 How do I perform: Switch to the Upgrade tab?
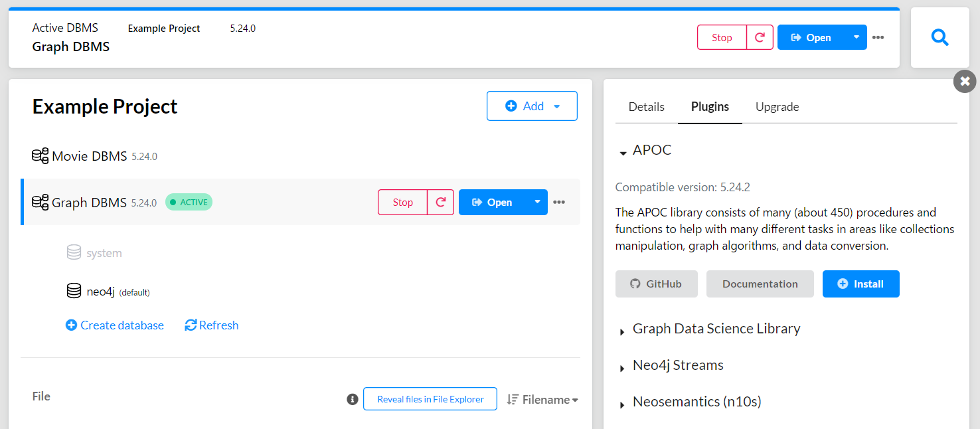777,107
